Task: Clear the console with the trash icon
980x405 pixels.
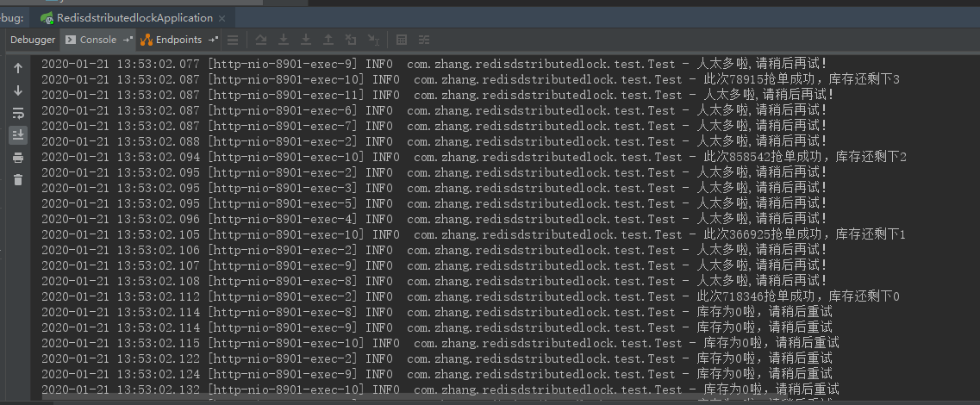Action: (x=18, y=180)
